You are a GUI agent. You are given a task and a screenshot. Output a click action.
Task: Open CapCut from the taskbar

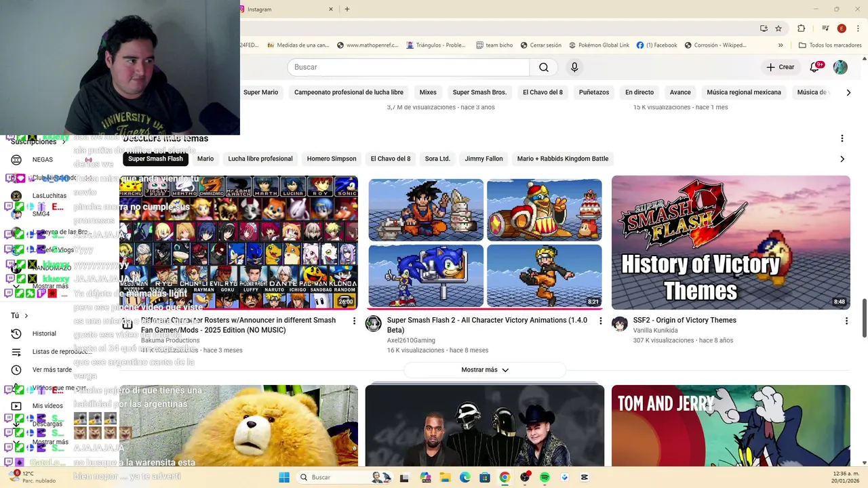[585, 477]
